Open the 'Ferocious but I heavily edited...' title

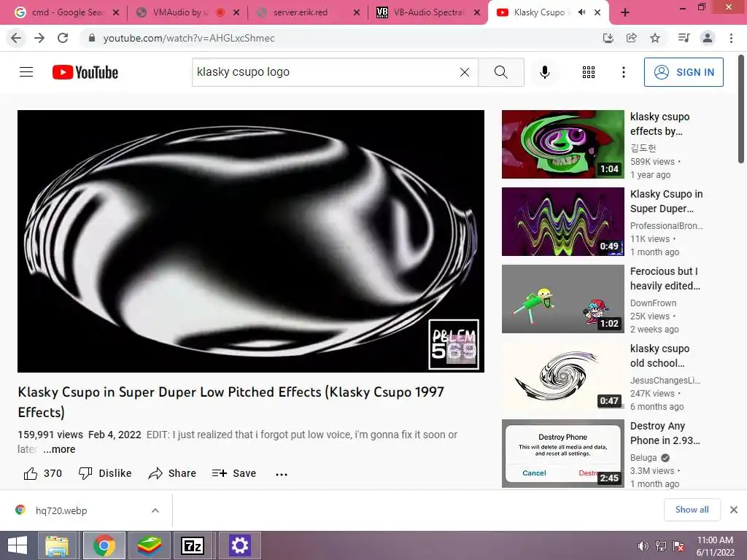pyautogui.click(x=665, y=279)
